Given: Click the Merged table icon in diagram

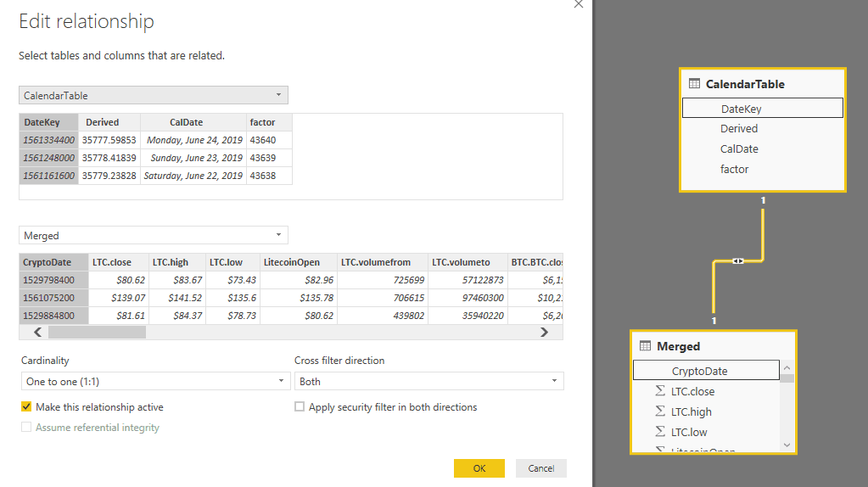Looking at the screenshot, I should [645, 346].
